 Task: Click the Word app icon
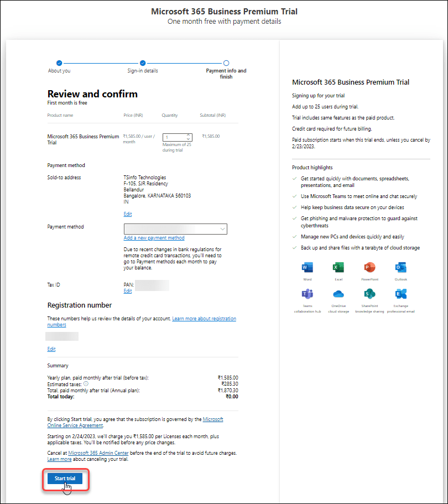[x=307, y=267]
